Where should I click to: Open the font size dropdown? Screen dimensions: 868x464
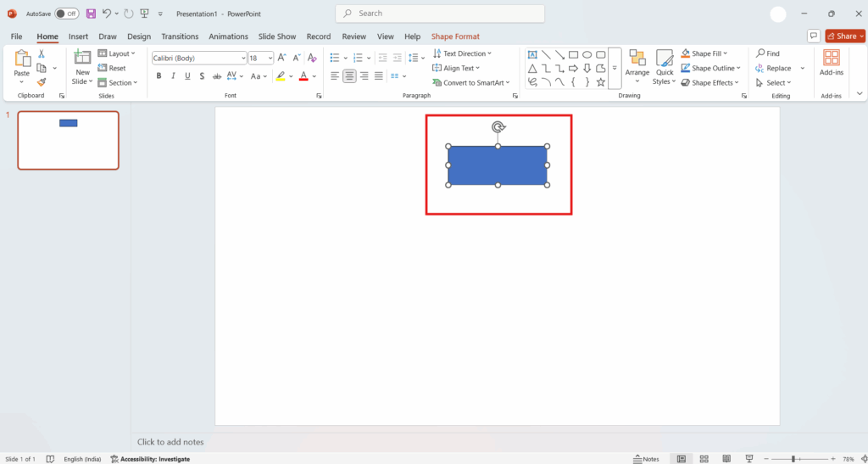pyautogui.click(x=270, y=58)
